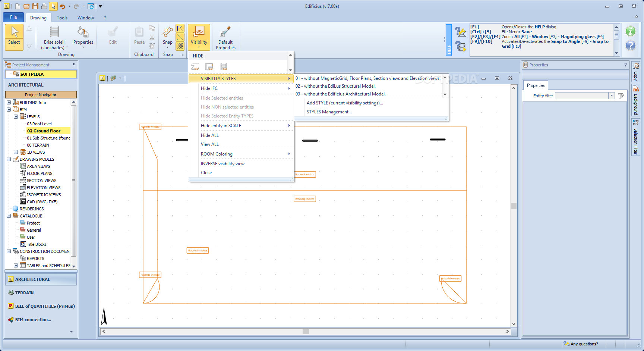Choose Hide ALL from visibility menu
This screenshot has height=351, width=644.
coord(241,135)
